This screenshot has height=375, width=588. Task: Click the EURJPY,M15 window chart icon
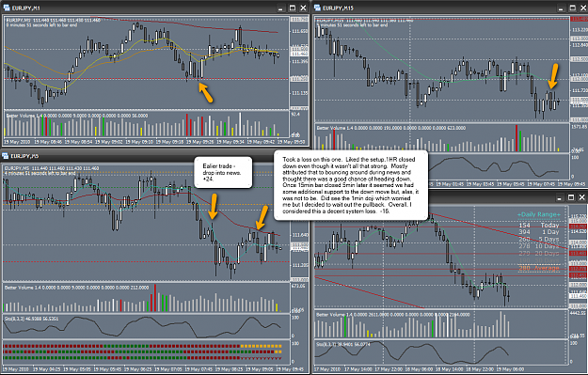tap(317, 8)
